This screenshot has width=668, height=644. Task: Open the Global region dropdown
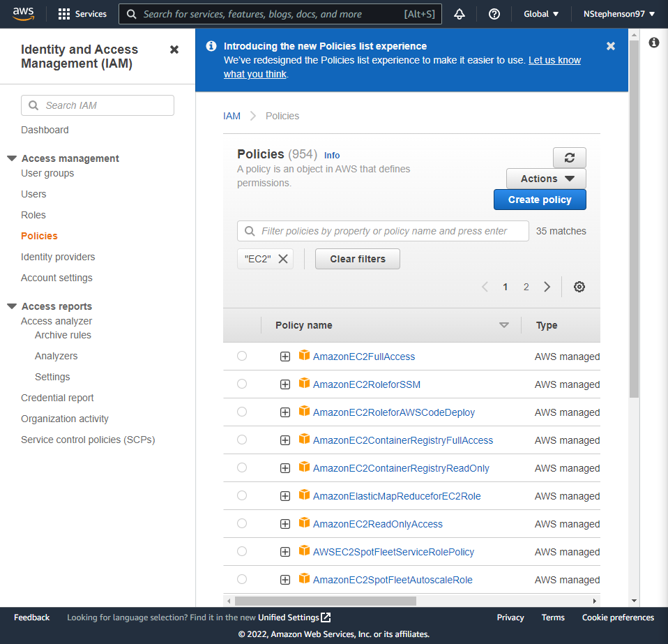[541, 14]
